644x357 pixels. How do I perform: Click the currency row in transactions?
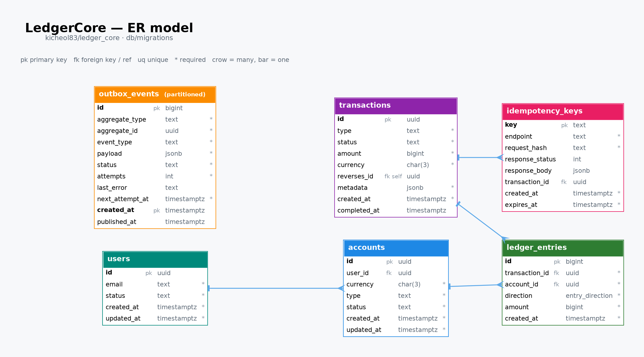(396, 165)
